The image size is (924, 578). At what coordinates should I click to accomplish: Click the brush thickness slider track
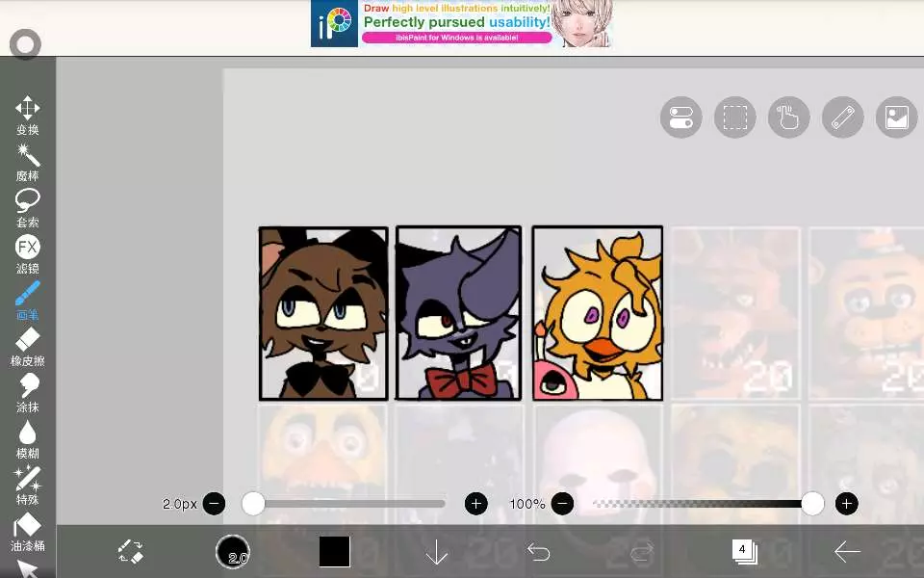pyautogui.click(x=344, y=504)
